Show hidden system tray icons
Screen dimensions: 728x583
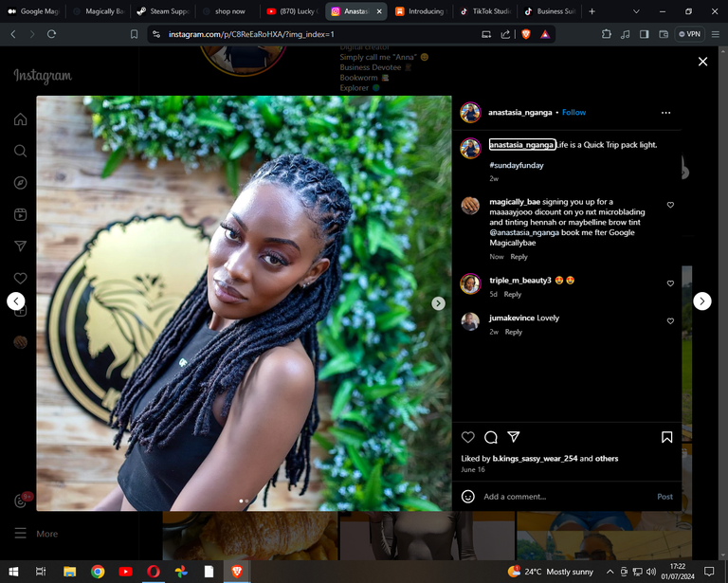tap(610, 572)
